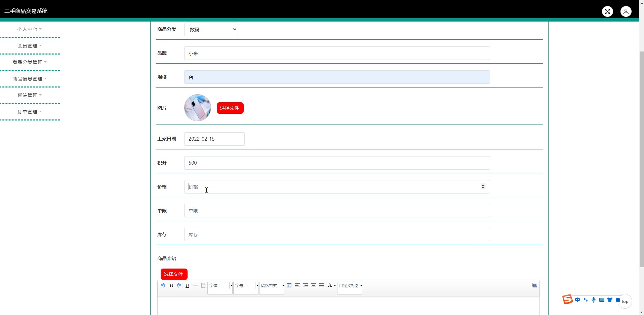The height and width of the screenshot is (315, 644).
Task: Click the undo icon in editor toolbar
Action: point(163,285)
